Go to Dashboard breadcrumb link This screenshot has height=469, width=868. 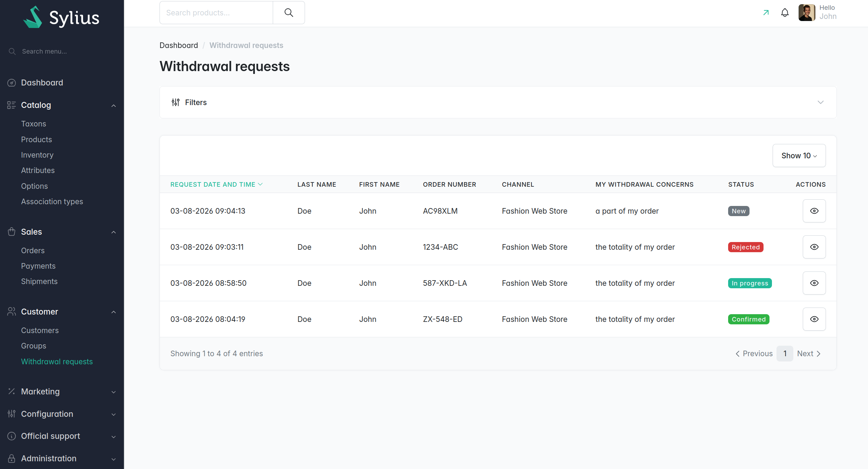(x=179, y=45)
